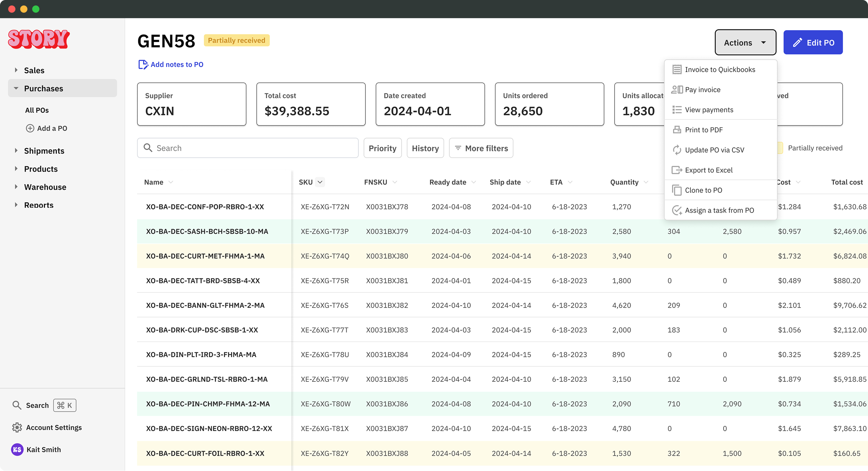Choose Export to Excel menu item
The height and width of the screenshot is (471, 868).
[720, 170]
